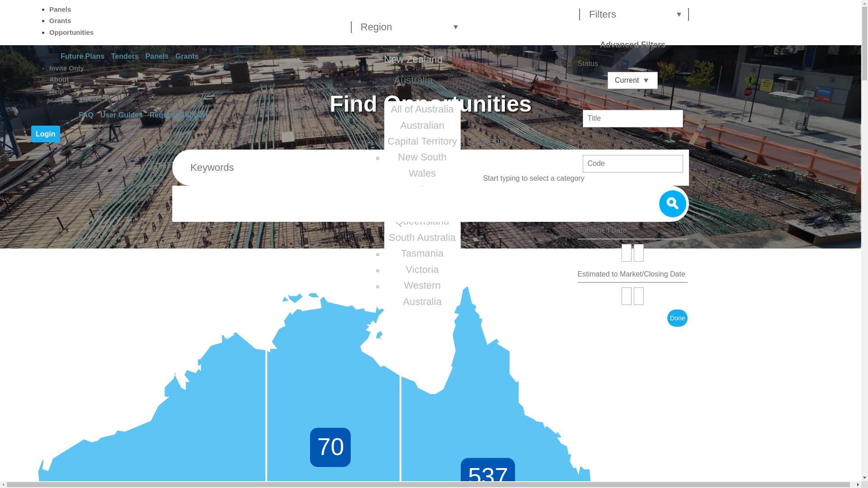The height and width of the screenshot is (488, 868).
Task: Click the Title filter input
Action: (632, 118)
